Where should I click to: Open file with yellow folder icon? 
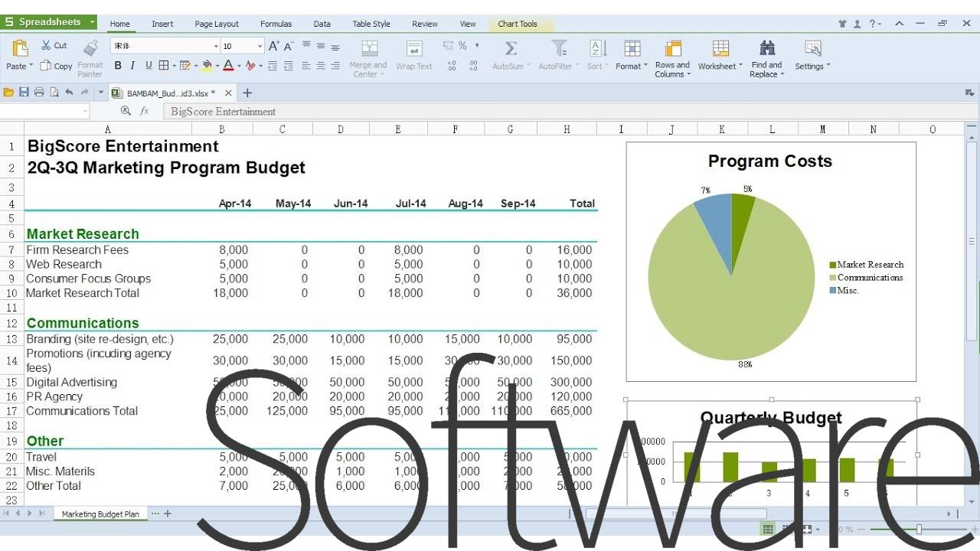pos(8,93)
